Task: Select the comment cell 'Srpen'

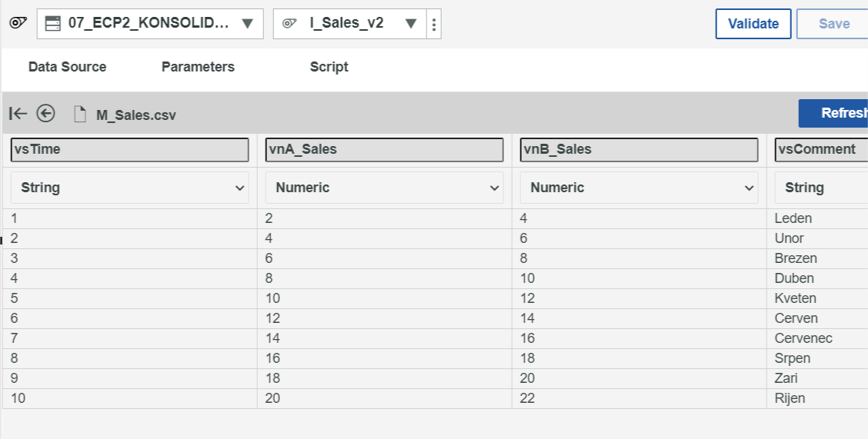Action: click(x=817, y=358)
